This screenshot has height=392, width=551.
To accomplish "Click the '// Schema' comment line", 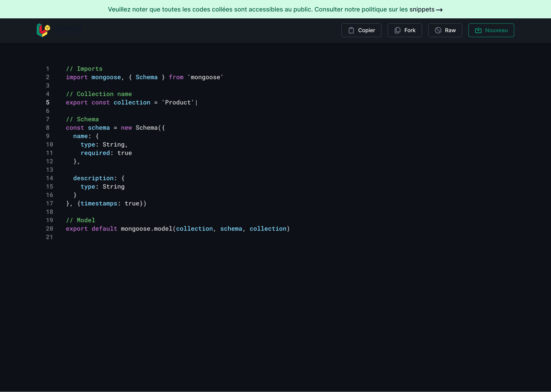I will tap(82, 119).
